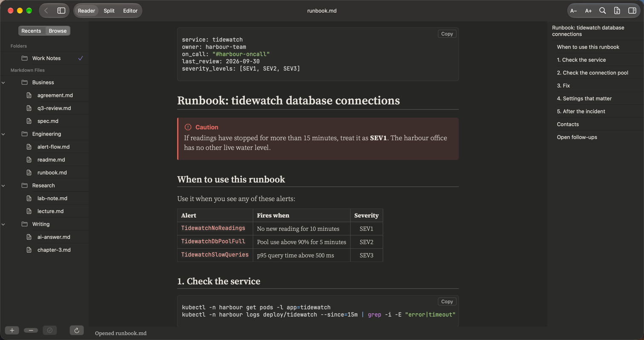Collapse the Engineering folder chevron
The height and width of the screenshot is (340, 644).
tap(3, 134)
